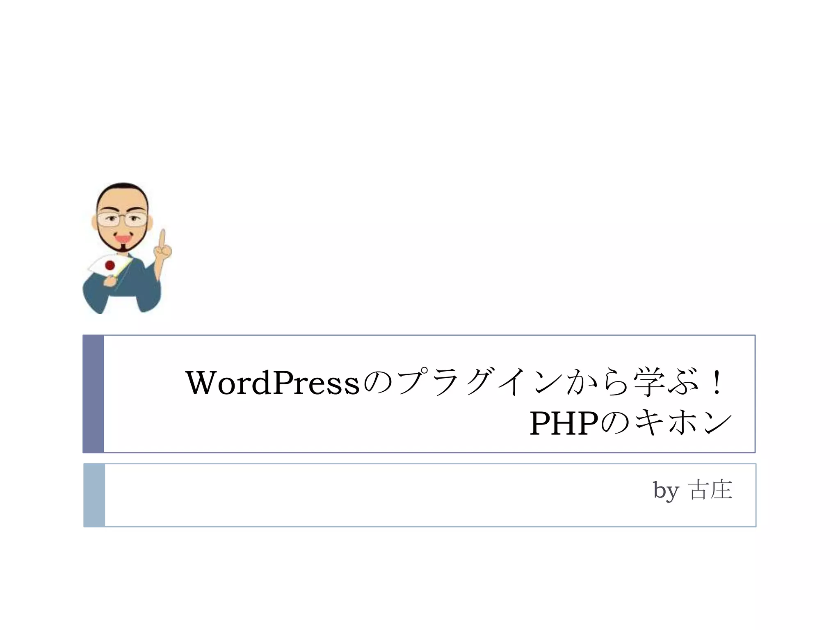This screenshot has width=840, height=630.
Task: Click the 古庄 author name
Action: click(710, 490)
